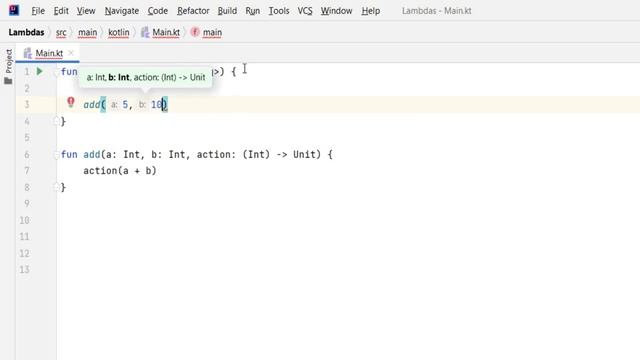Viewport: 640px width, 360px height.
Task: Click the parameter info tooltip popup
Action: (x=146, y=77)
